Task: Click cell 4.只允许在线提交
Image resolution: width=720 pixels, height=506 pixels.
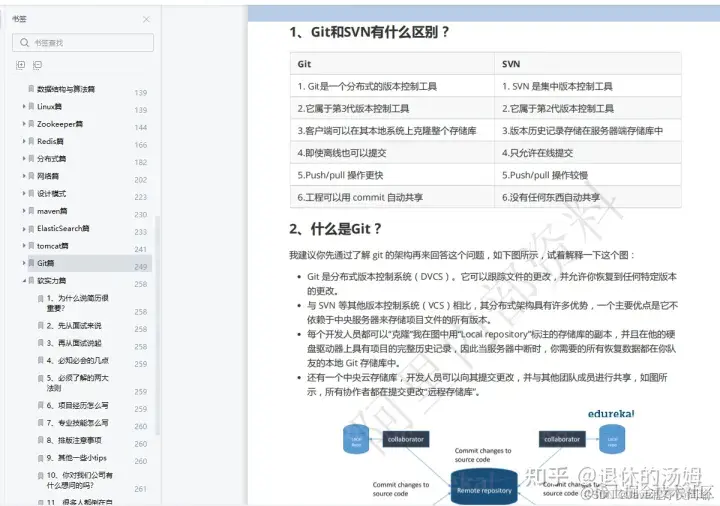Action: tap(588, 153)
